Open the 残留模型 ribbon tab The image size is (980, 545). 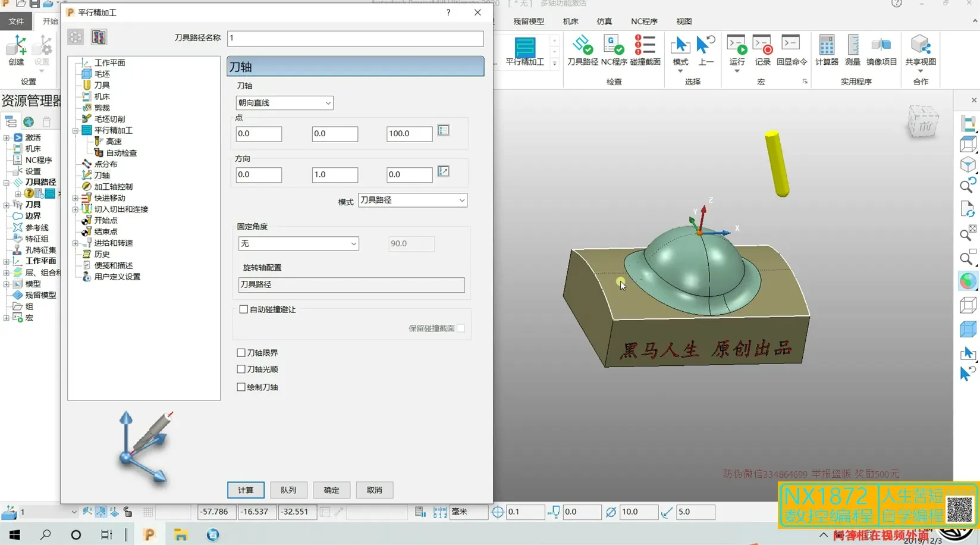click(528, 21)
